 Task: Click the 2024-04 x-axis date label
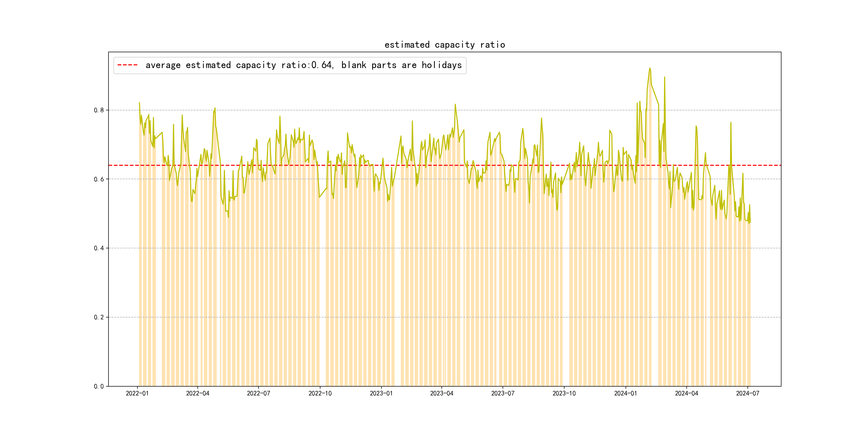click(x=686, y=394)
